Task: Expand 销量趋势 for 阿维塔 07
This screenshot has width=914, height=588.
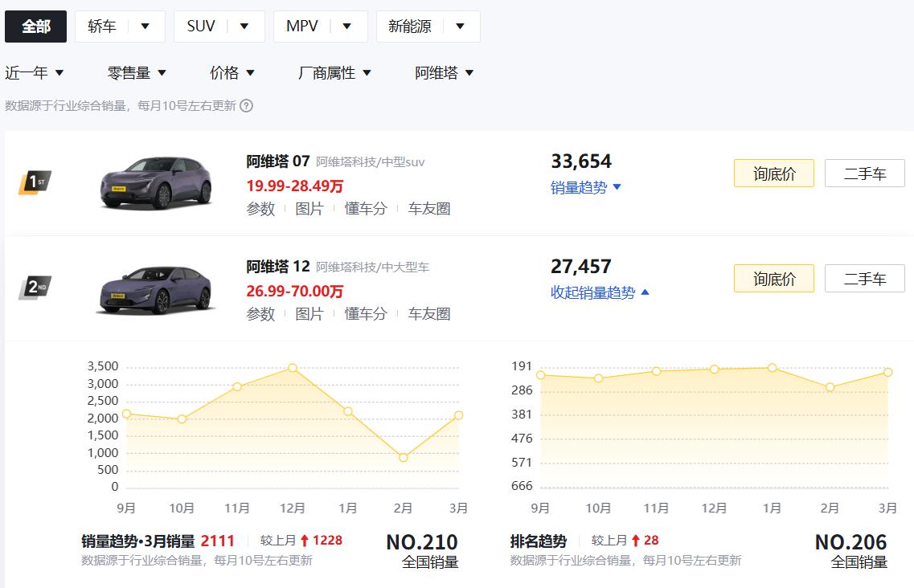Action: [x=586, y=188]
